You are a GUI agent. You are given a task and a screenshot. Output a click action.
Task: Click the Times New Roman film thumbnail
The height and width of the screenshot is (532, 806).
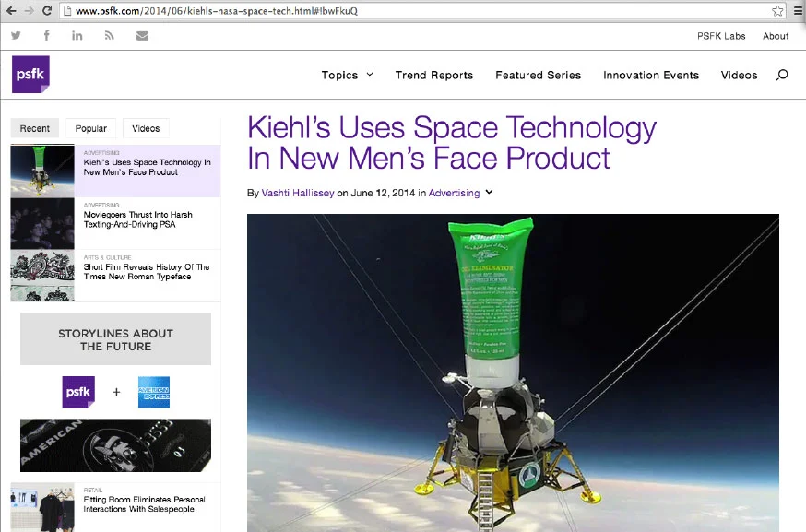(42, 276)
